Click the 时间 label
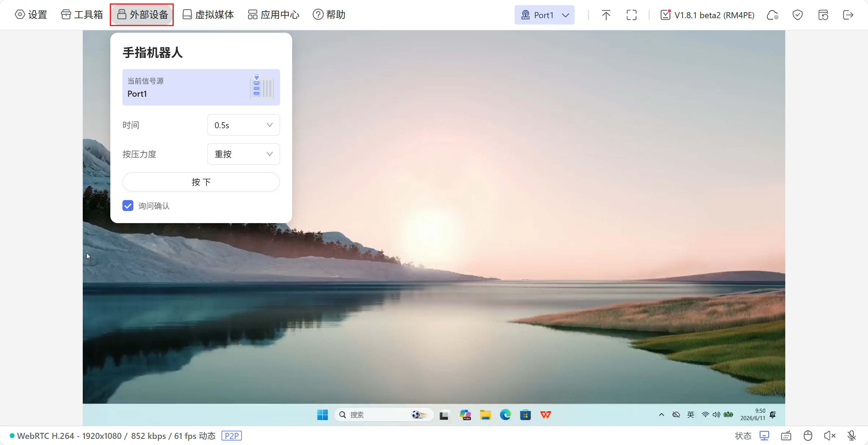The height and width of the screenshot is (445, 868). pyautogui.click(x=131, y=125)
